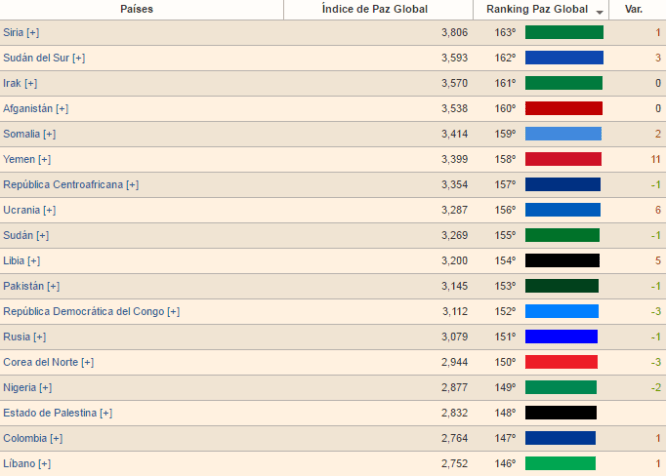Select index value 3,593 for Sudán del Sur
Viewport: 666px width, 476px height.
click(x=454, y=58)
